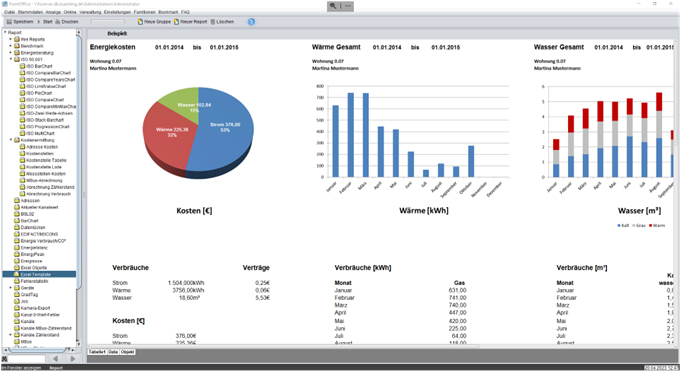The width and height of the screenshot is (682, 373).
Task: Open the Einstellungen menu
Action: point(117,12)
